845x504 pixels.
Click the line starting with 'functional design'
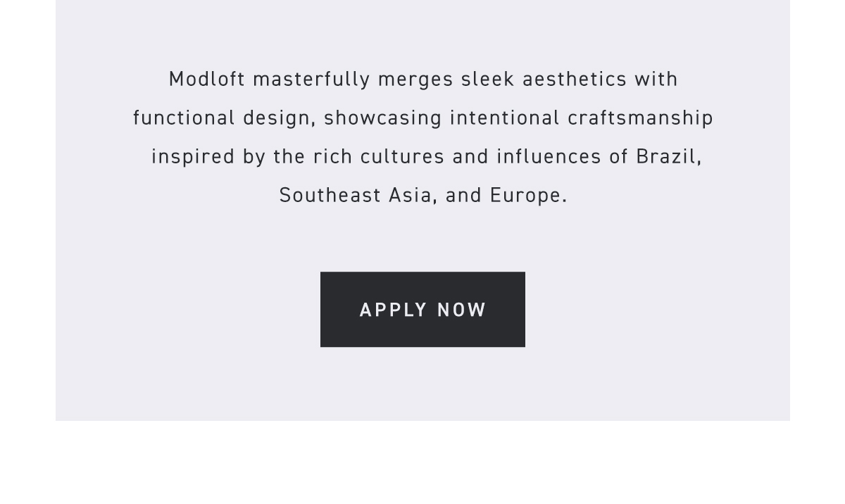tap(423, 118)
